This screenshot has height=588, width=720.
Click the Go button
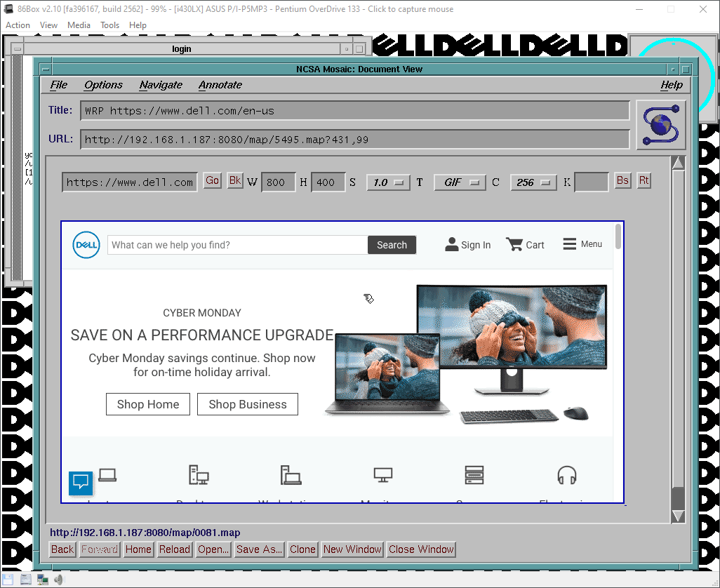click(x=212, y=180)
